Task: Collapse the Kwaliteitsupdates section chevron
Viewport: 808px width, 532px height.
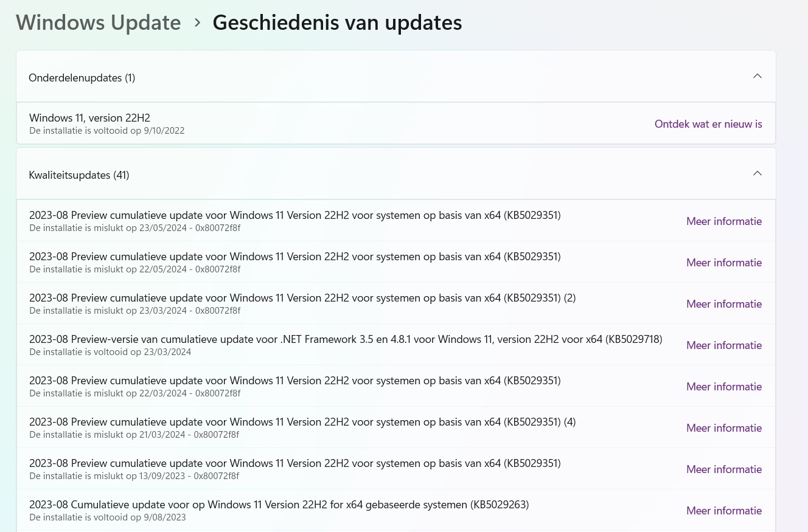Action: pos(757,174)
